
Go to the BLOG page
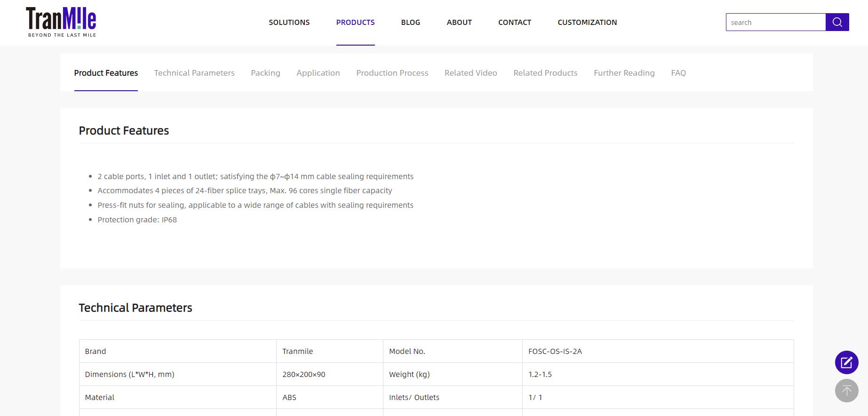pyautogui.click(x=410, y=22)
